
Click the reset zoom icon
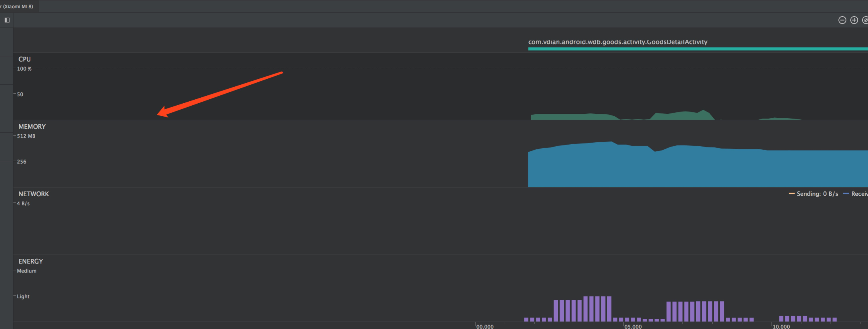coord(865,20)
